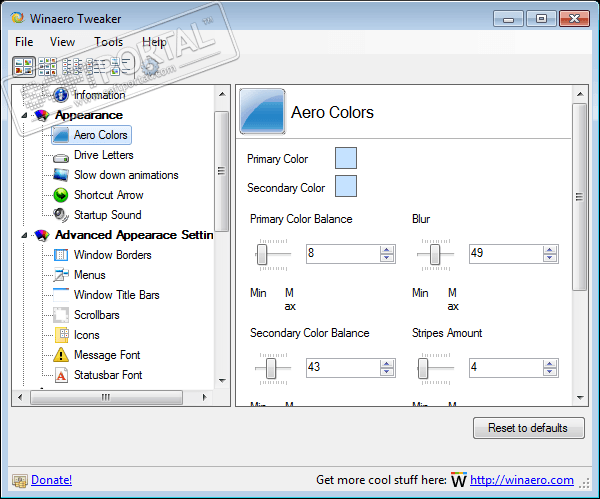Open the Tools menu
The image size is (600, 499).
pos(109,42)
